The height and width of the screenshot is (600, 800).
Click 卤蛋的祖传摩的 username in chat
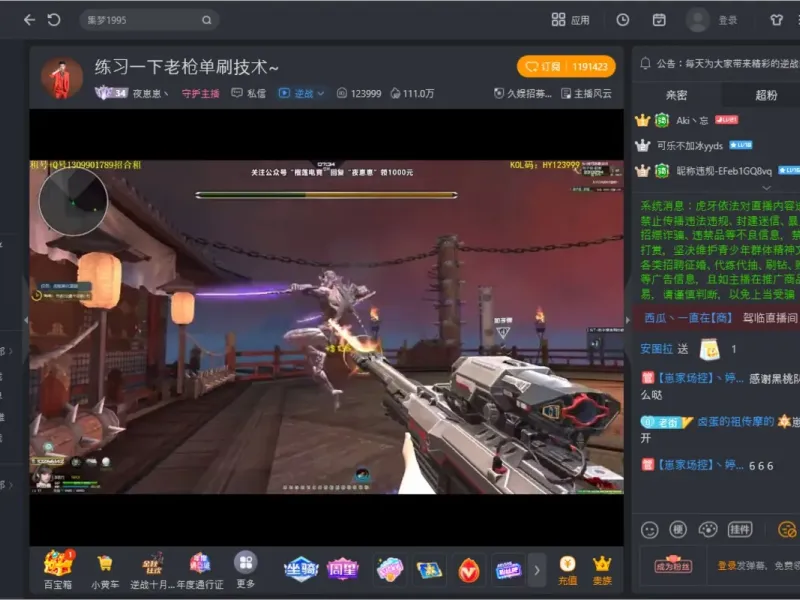pyautogui.click(x=736, y=421)
